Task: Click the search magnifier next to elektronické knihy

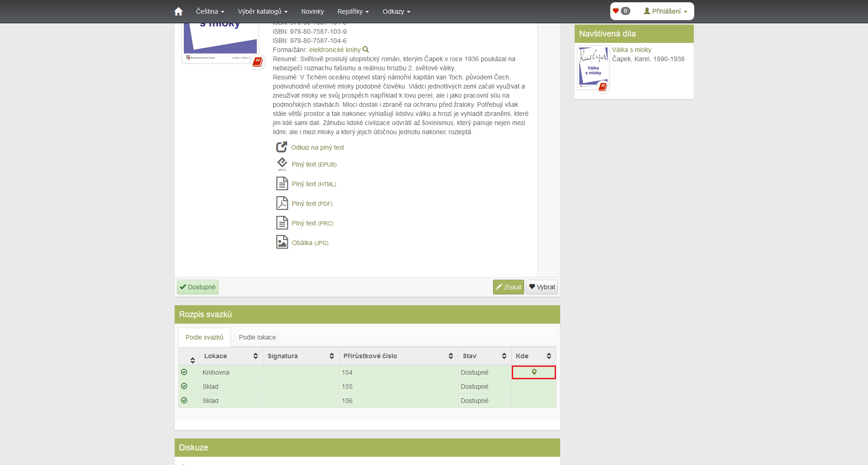Action: tap(365, 50)
